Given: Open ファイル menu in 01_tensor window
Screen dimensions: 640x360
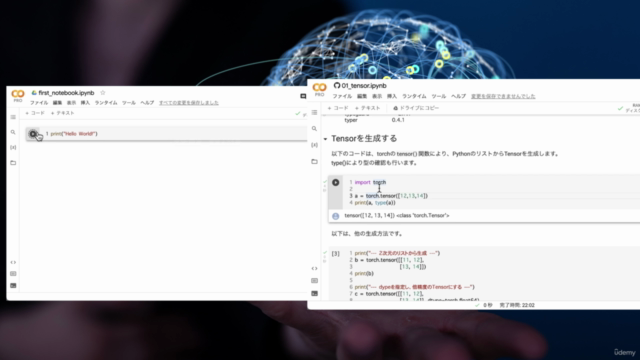Looking at the screenshot, I should (342, 96).
